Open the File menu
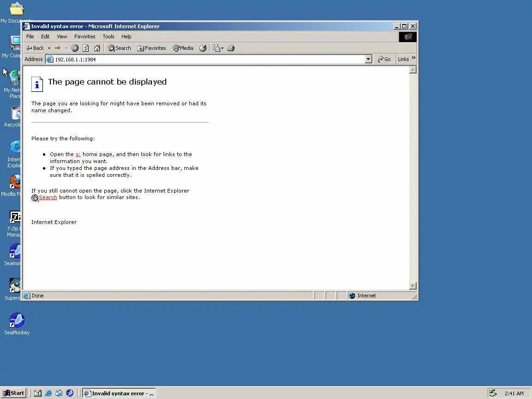The image size is (532, 399). [30, 36]
